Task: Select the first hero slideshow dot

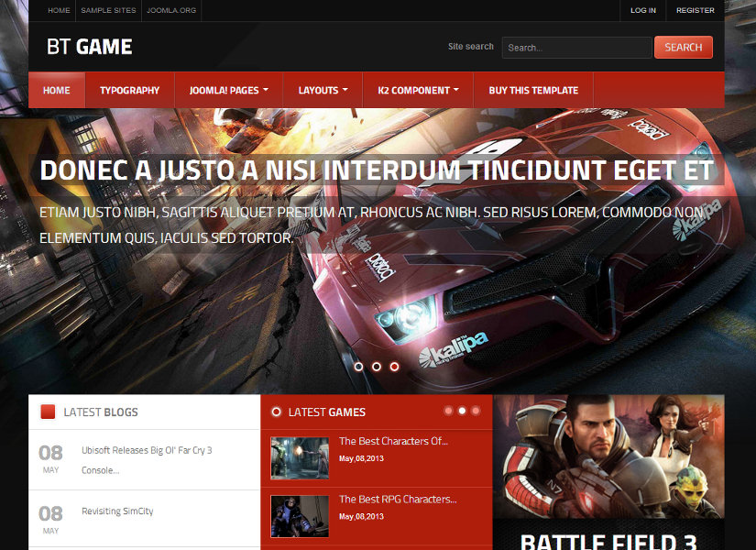Action: click(x=358, y=367)
